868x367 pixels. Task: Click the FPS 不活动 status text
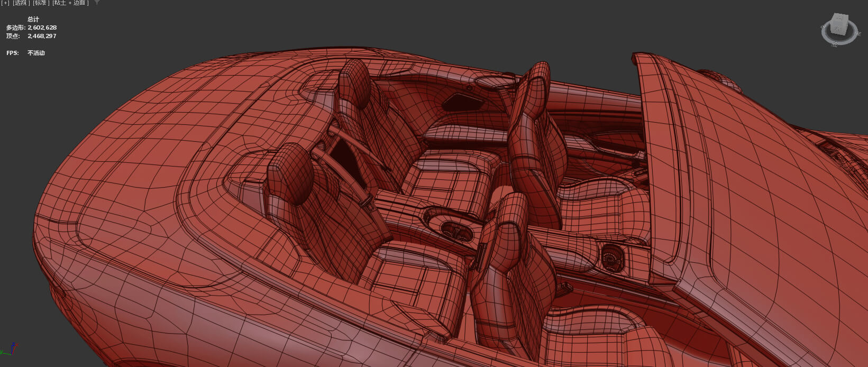(x=36, y=53)
